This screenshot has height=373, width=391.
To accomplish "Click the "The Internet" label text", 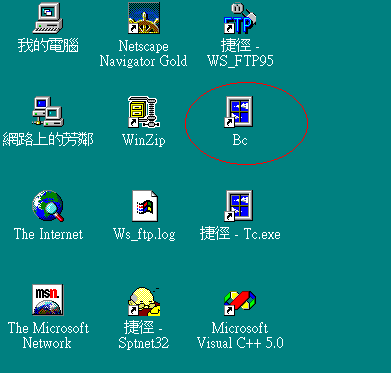I will 48,234.
